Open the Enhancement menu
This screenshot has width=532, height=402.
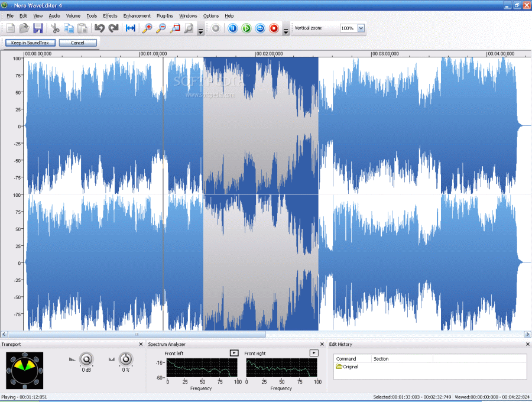137,16
